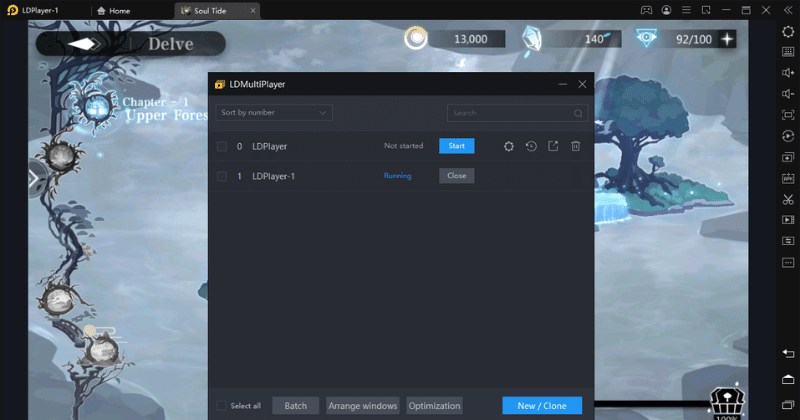Increase volume from right sidebar
Image resolution: width=800 pixels, height=420 pixels.
click(x=788, y=72)
